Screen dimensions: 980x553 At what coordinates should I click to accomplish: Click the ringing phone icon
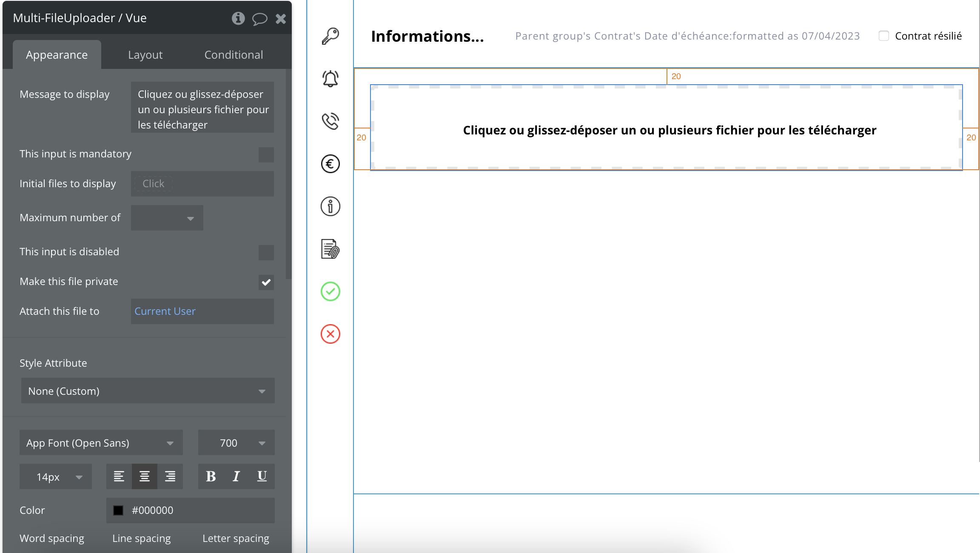330,121
